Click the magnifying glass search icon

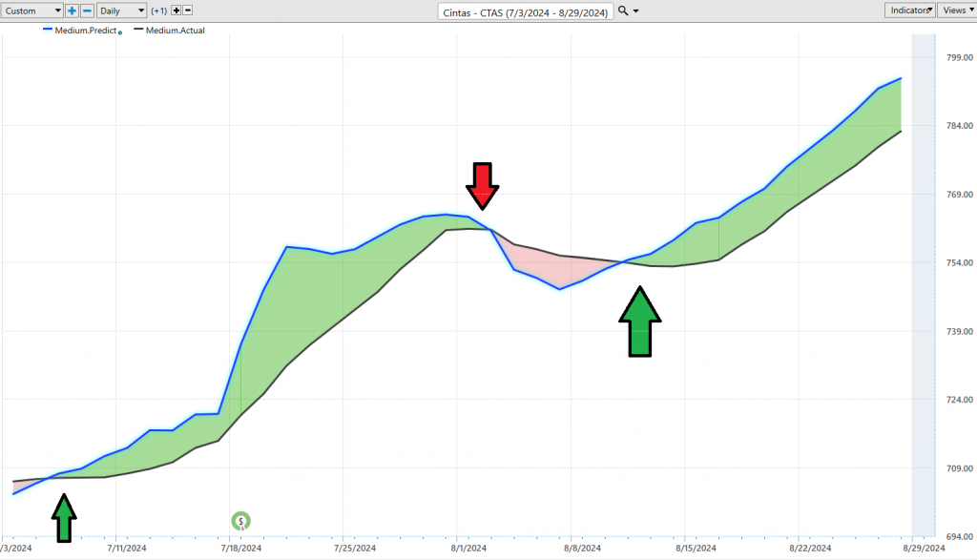[x=623, y=10]
